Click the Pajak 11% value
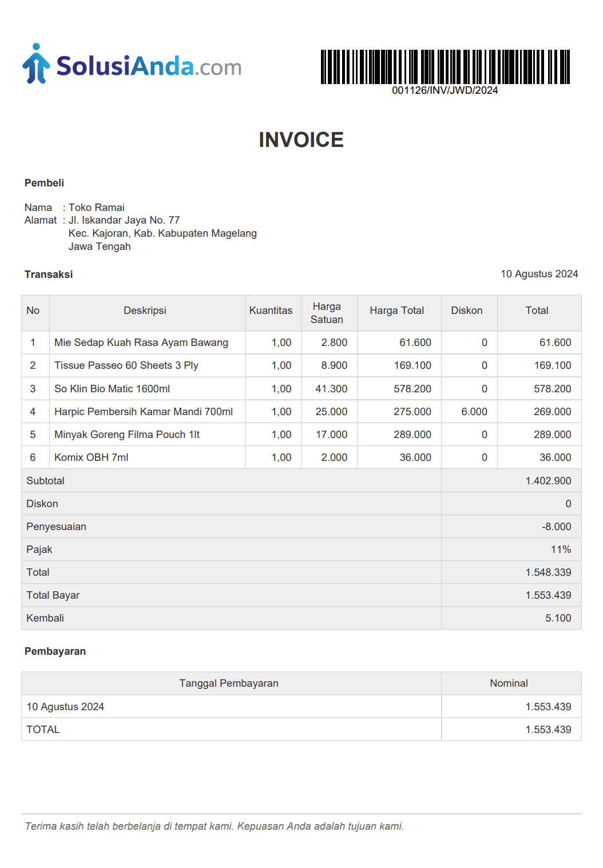 click(561, 550)
